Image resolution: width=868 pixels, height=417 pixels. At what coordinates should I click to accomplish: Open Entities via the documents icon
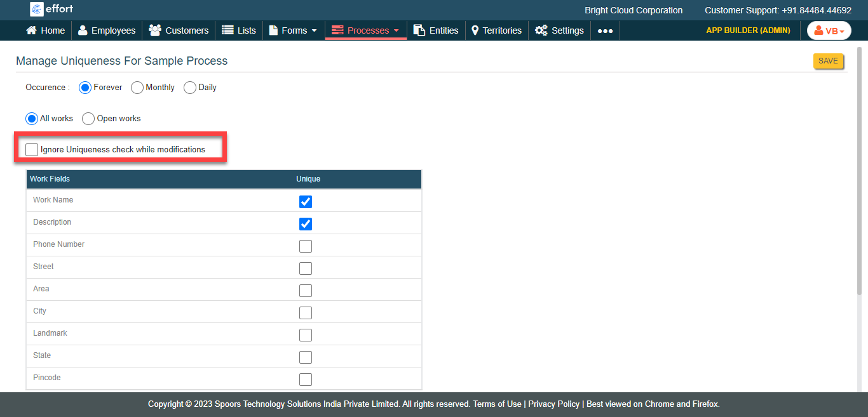coord(419,30)
